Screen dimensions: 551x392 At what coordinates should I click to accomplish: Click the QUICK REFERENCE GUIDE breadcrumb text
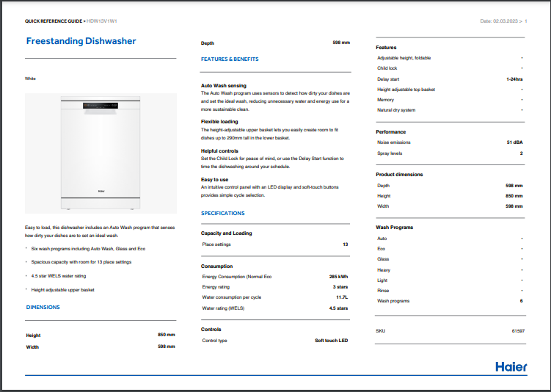(x=54, y=21)
